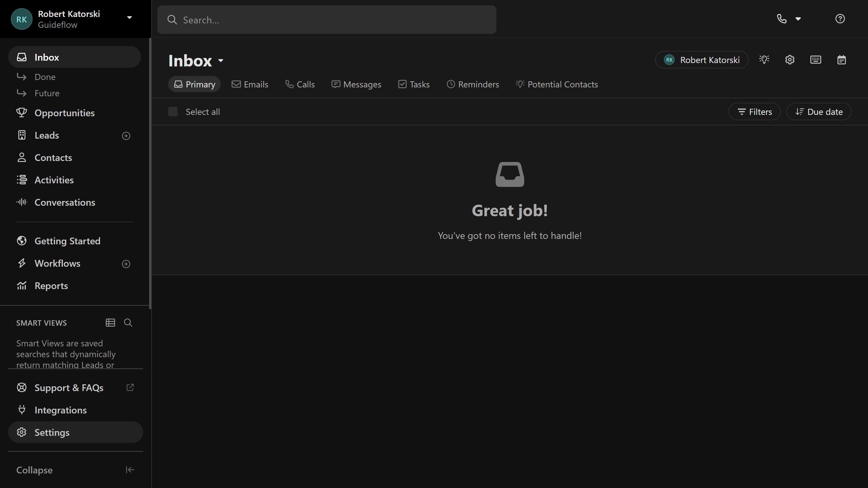Open Settings in sidebar
This screenshot has height=488, width=868.
[x=75, y=432]
